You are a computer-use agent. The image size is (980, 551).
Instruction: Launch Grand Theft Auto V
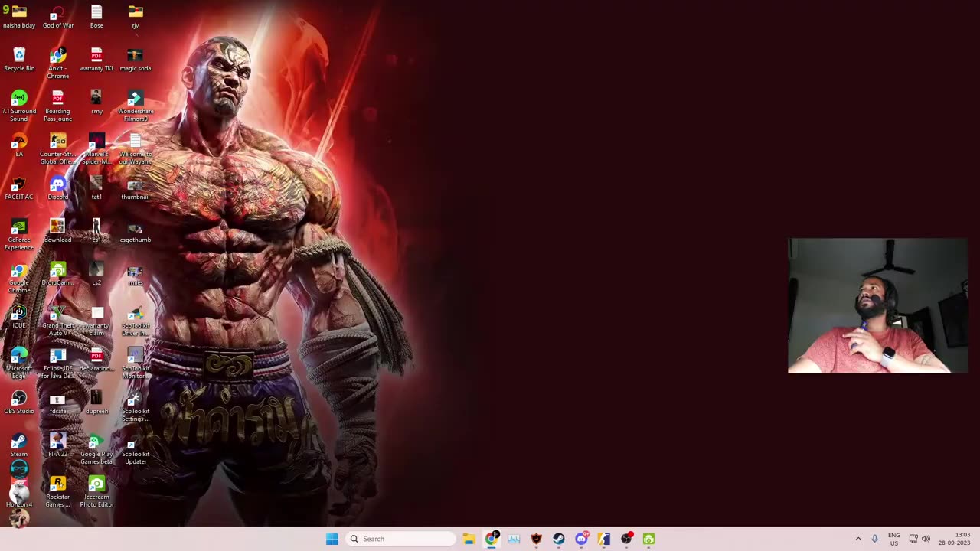click(x=58, y=321)
